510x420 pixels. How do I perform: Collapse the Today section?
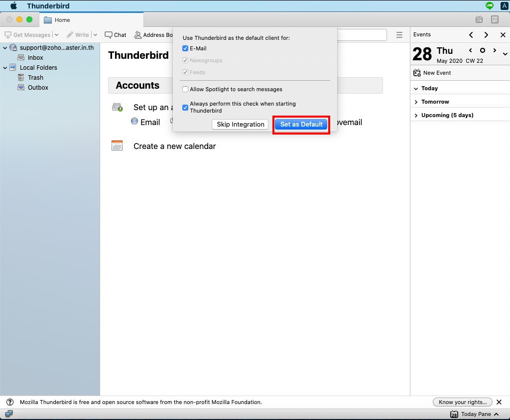[416, 89]
